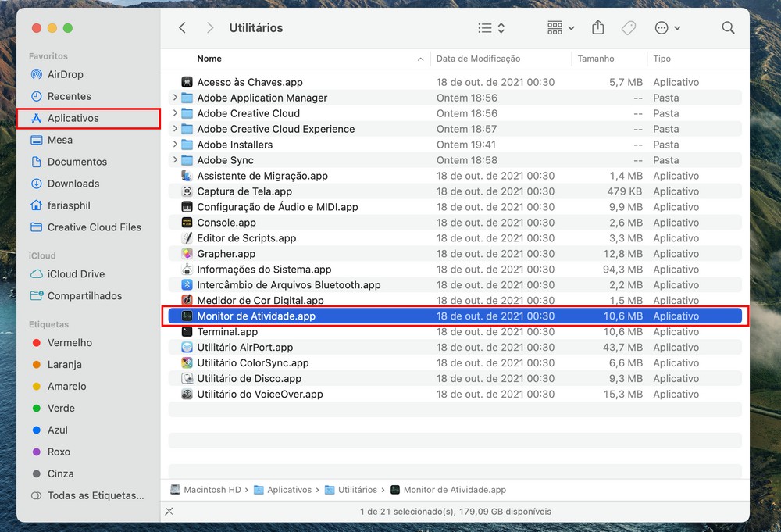
Task: Select AirDrop in the sidebar
Action: click(65, 74)
